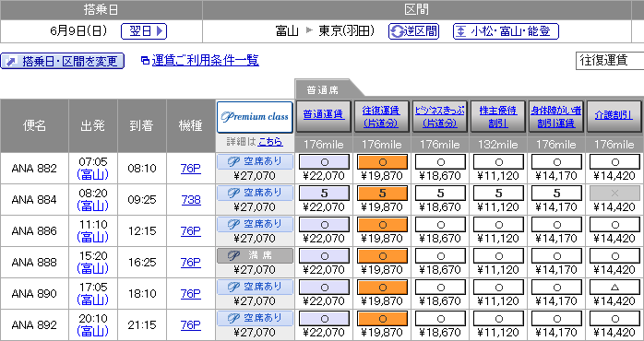This screenshot has width=644, height=341.
Task: Select Premium class seat for ANA 886
Action: 255,224
